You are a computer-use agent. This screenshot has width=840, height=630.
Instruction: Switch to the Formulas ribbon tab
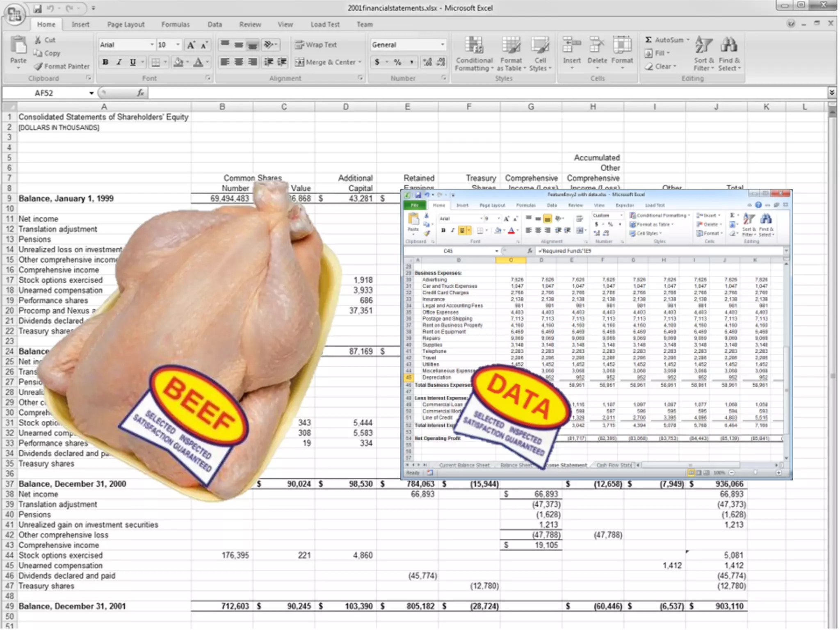click(175, 25)
